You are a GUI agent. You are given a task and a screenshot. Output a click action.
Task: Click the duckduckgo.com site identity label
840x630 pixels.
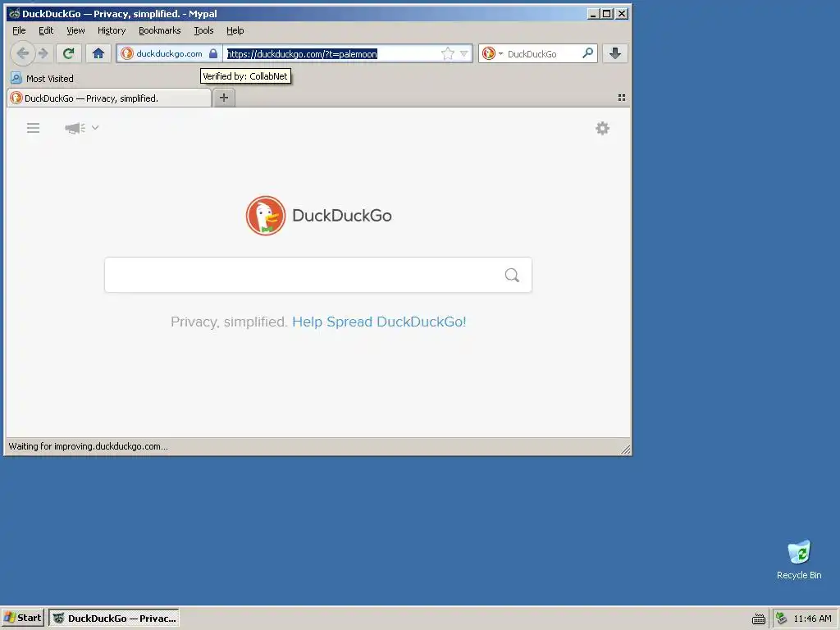[169, 53]
